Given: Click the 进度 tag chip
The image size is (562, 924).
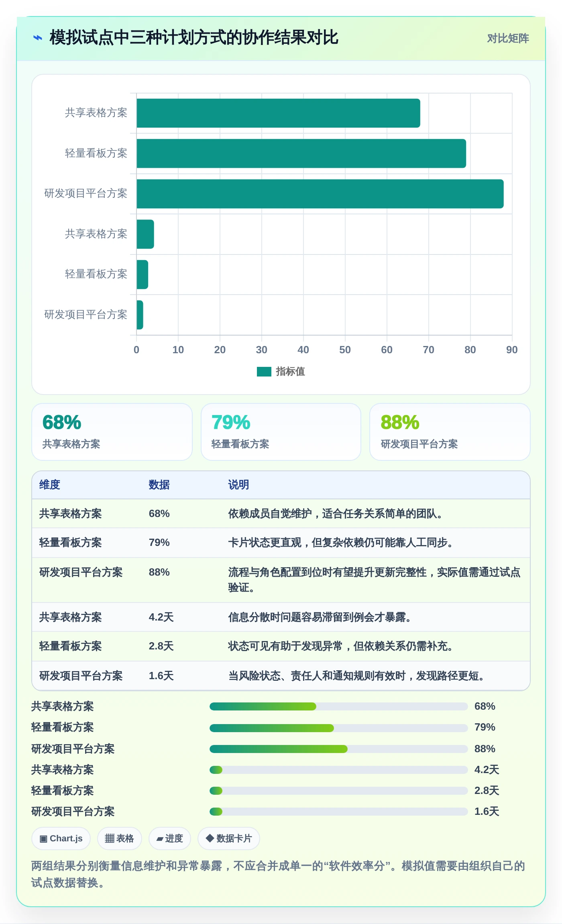Looking at the screenshot, I should coord(169,838).
